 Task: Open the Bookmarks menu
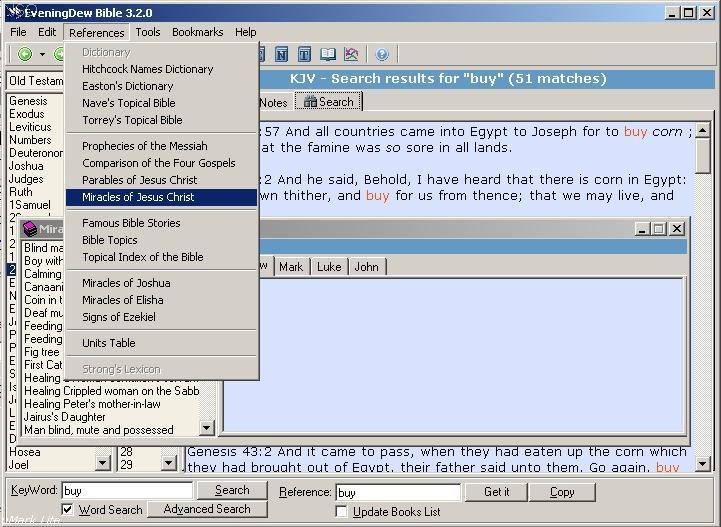[x=197, y=32]
